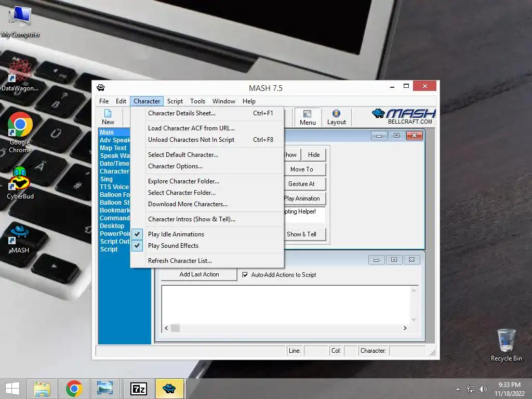Click the horizontal scrollbar right arrow

pos(405,328)
